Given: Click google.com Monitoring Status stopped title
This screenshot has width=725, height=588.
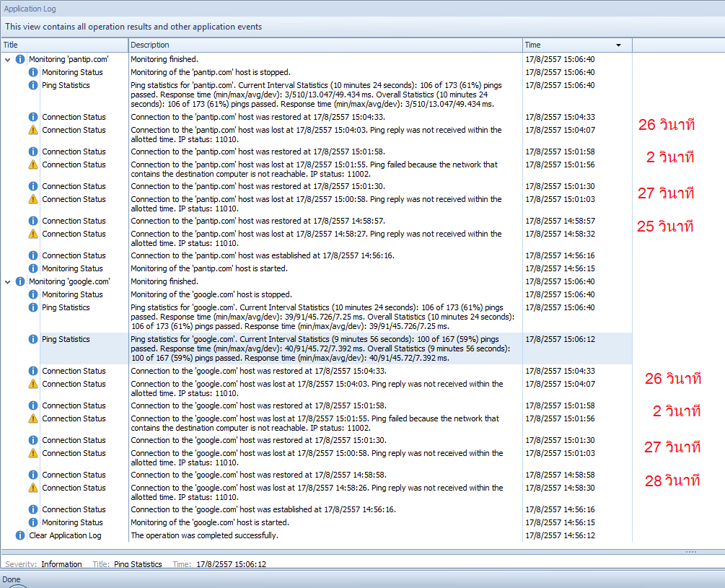Looking at the screenshot, I should [72, 294].
